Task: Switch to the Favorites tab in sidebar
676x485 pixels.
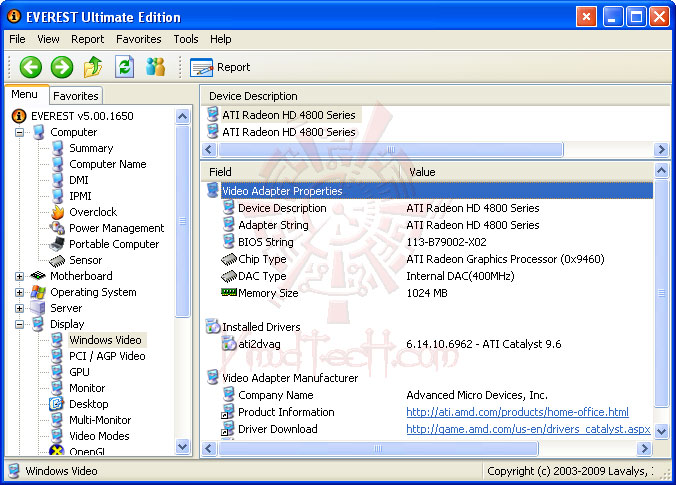Action: coord(76,96)
